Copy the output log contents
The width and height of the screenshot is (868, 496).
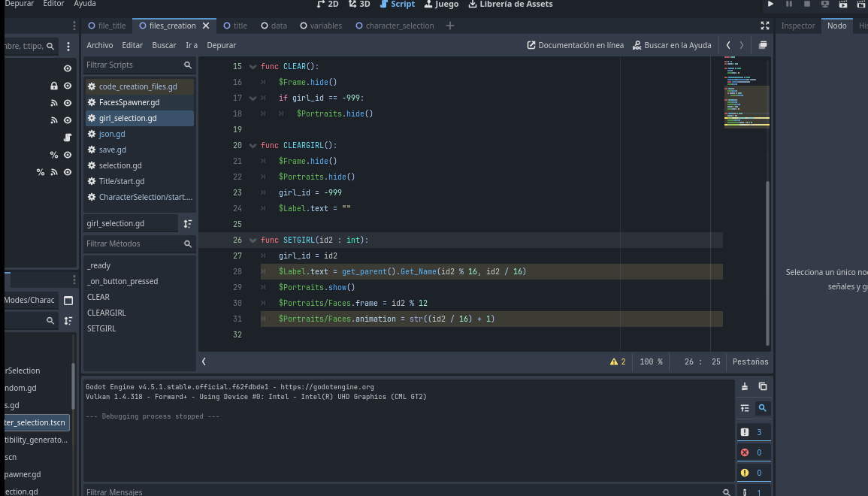(763, 387)
